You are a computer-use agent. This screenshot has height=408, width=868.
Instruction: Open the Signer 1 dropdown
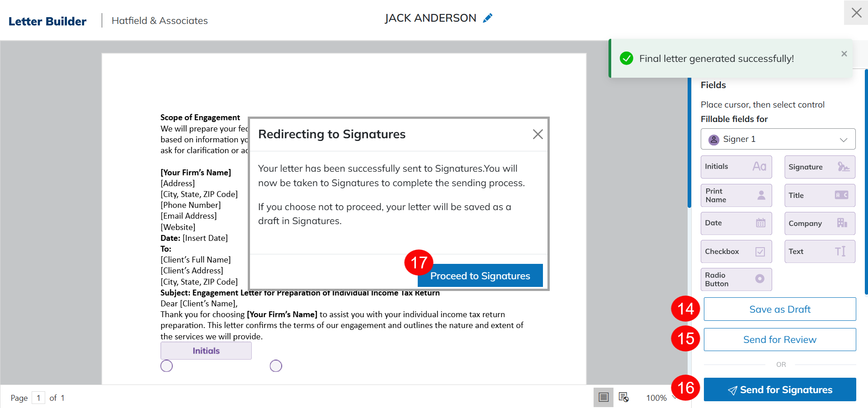778,139
